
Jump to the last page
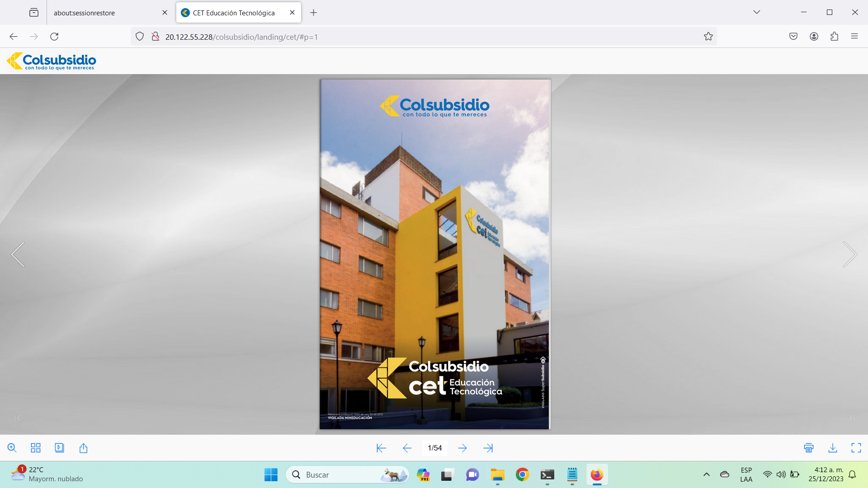point(488,448)
